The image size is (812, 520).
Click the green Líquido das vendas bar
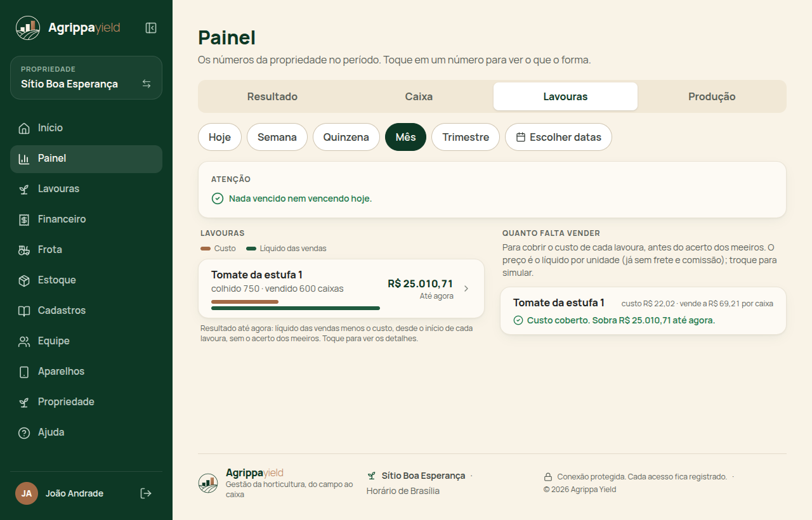point(296,308)
